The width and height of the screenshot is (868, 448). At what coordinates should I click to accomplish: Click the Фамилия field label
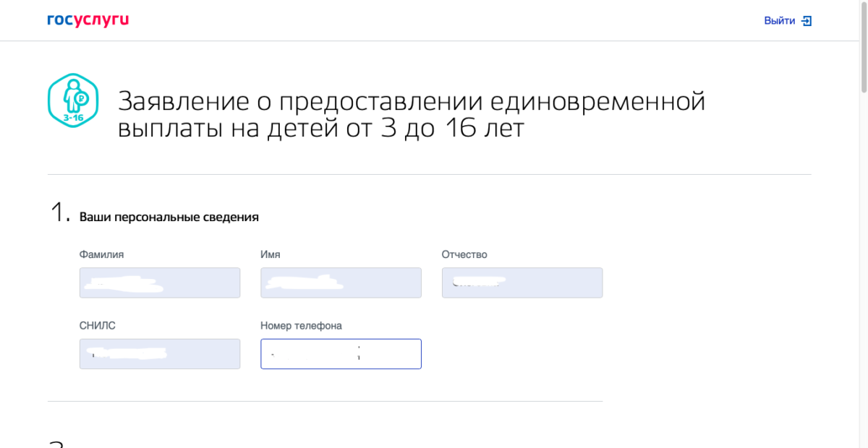click(x=102, y=254)
